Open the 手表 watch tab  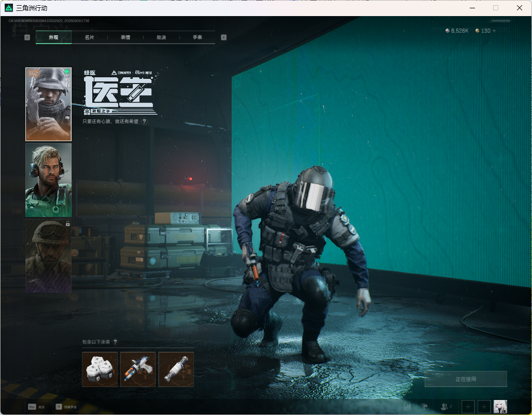click(197, 37)
